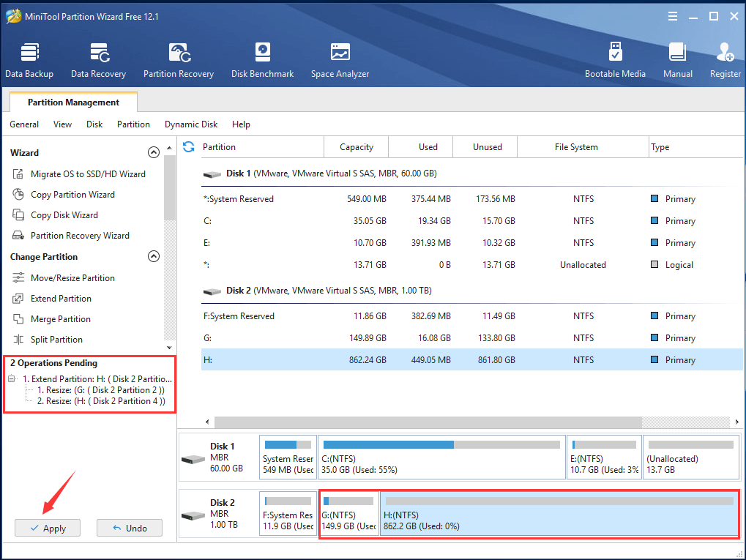
Task: Click the Extend Partition icon
Action: click(18, 299)
